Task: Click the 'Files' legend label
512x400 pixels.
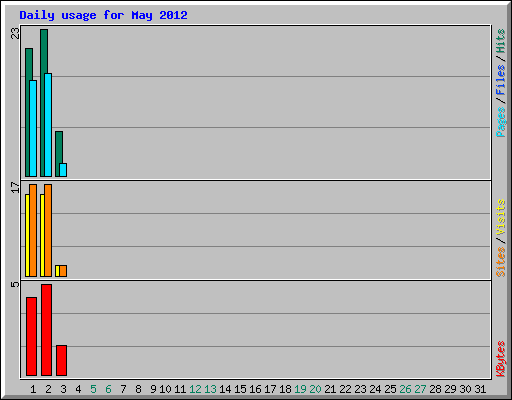Action: pos(501,80)
